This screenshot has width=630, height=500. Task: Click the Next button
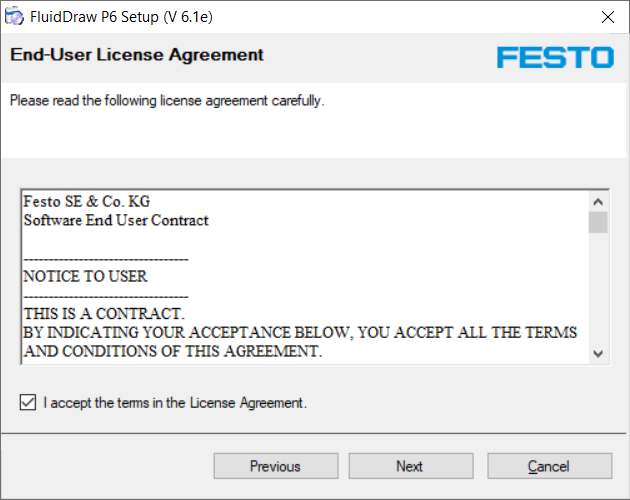411,466
